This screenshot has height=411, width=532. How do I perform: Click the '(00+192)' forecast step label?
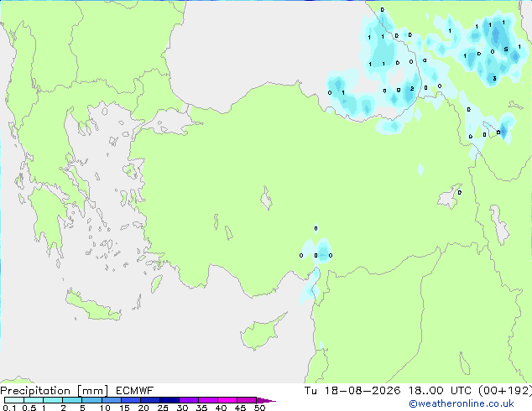coord(505,391)
